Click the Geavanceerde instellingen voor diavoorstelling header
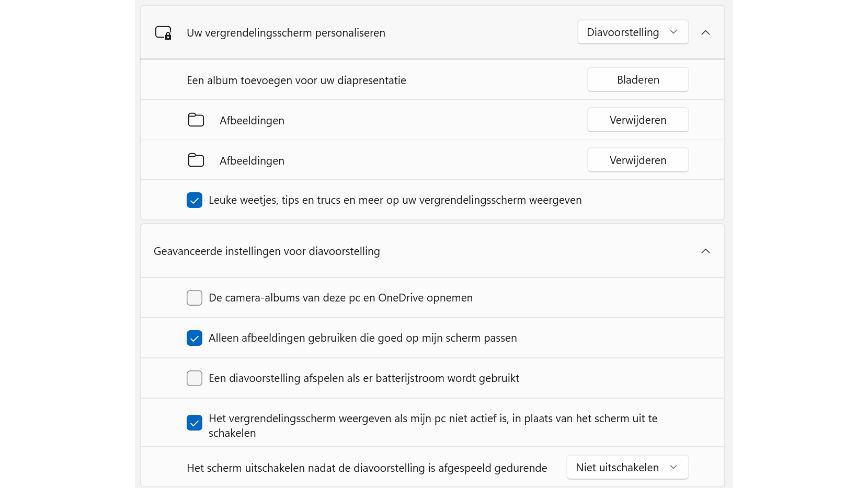 click(267, 251)
